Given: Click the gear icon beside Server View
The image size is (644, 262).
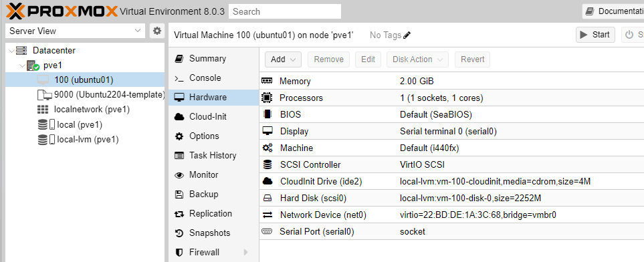Looking at the screenshot, I should tap(157, 31).
